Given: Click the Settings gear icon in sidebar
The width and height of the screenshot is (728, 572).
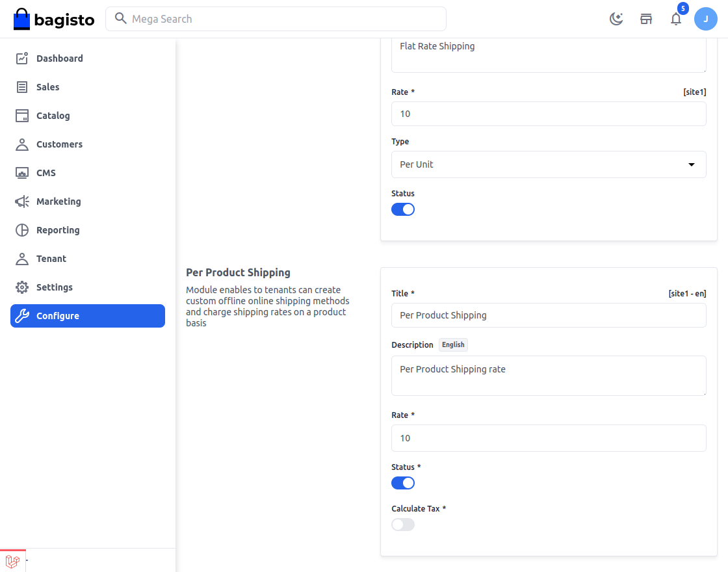Looking at the screenshot, I should (x=22, y=287).
